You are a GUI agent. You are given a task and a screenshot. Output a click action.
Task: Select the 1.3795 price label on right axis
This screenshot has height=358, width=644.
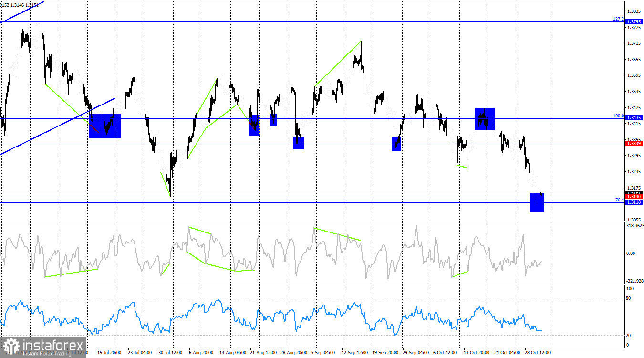pyautogui.click(x=634, y=21)
